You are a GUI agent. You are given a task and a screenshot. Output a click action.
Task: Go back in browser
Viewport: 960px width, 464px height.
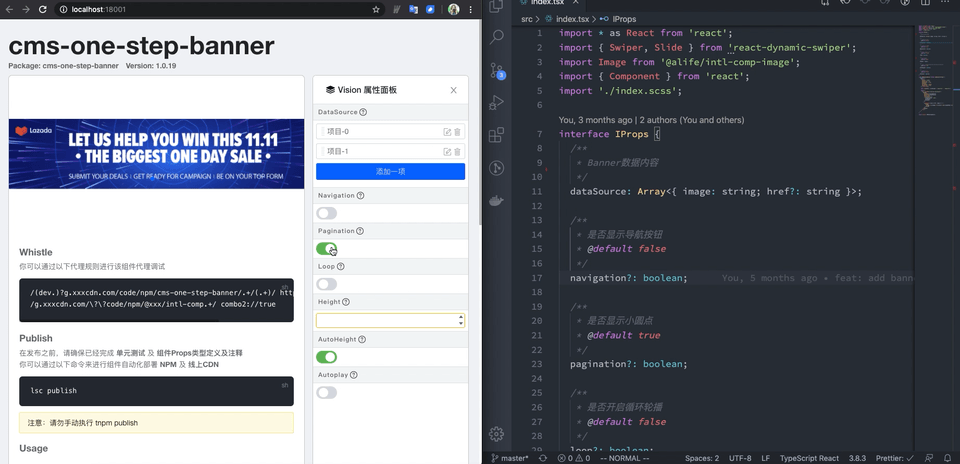point(9,9)
